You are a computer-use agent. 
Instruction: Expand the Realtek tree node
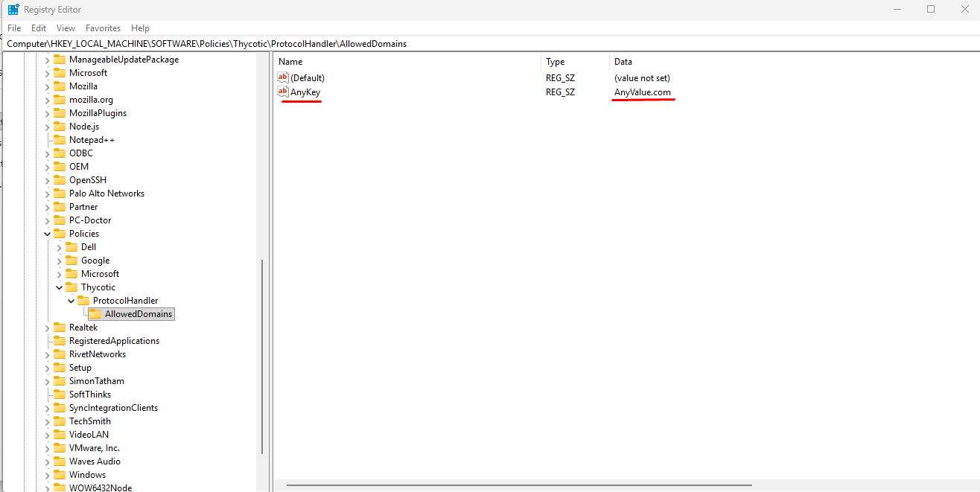pyautogui.click(x=48, y=328)
